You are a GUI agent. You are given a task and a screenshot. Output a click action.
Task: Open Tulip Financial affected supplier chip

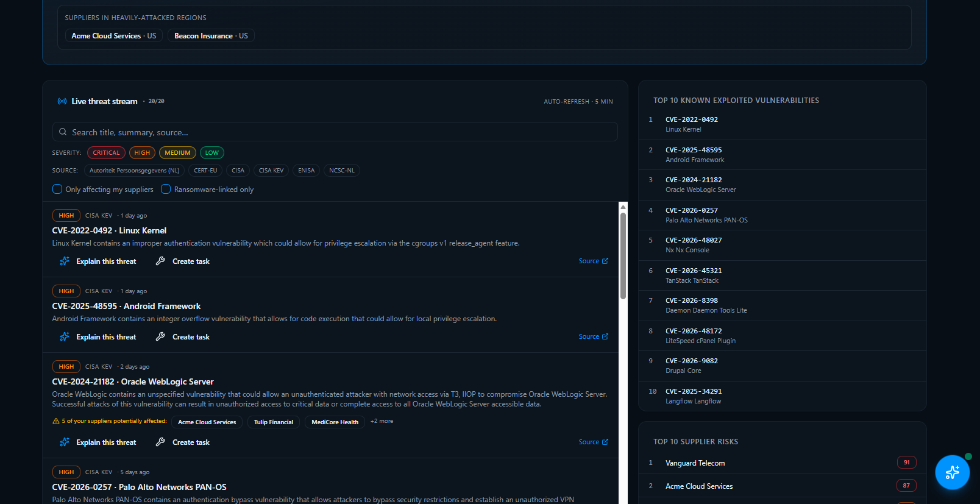[274, 422]
